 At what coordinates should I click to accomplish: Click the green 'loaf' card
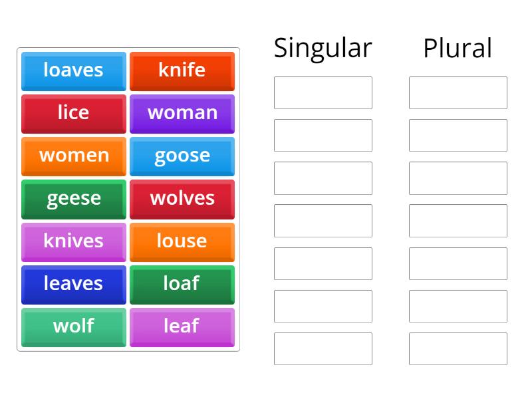(x=182, y=284)
